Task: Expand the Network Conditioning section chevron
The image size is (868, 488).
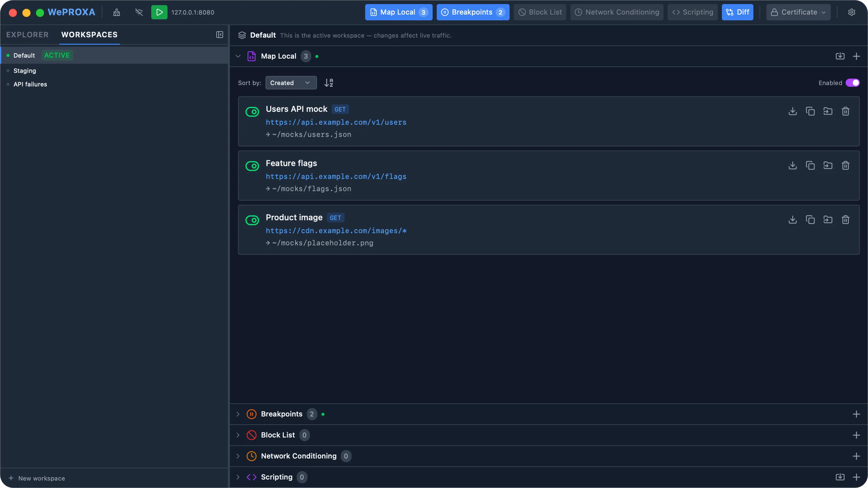Action: tap(238, 456)
